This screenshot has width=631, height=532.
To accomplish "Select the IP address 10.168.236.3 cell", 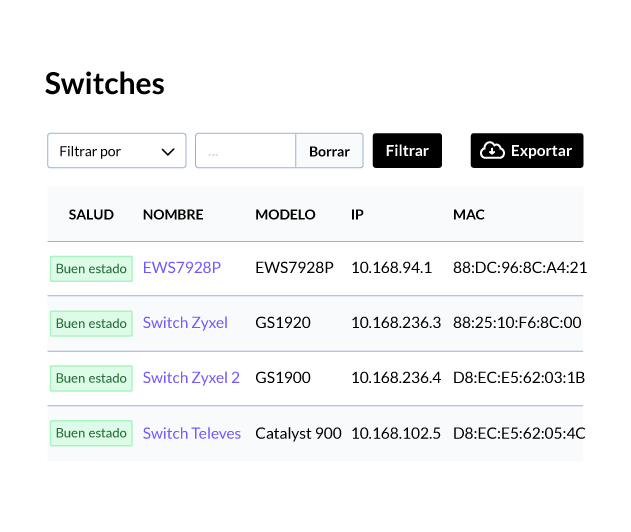I will [396, 323].
